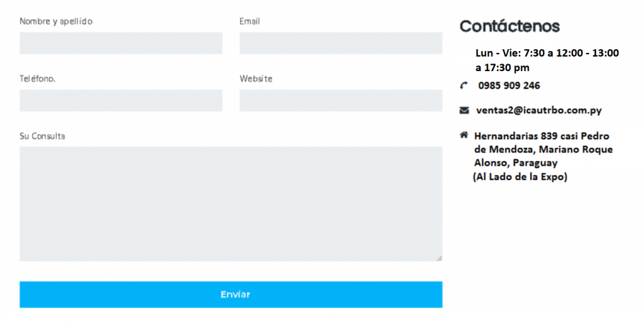The image size is (644, 326).
Task: Click the Website field label
Action: pyautogui.click(x=256, y=79)
